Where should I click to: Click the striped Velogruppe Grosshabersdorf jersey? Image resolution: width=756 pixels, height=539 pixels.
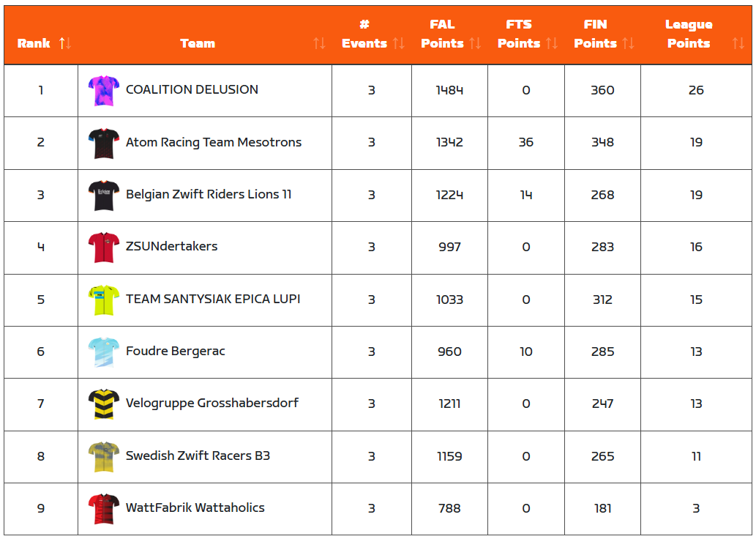click(103, 404)
